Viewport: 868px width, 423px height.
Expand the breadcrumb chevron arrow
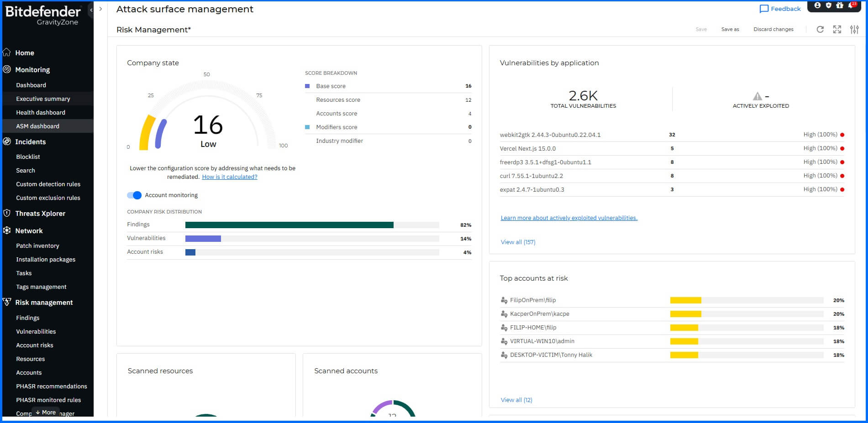[x=100, y=9]
